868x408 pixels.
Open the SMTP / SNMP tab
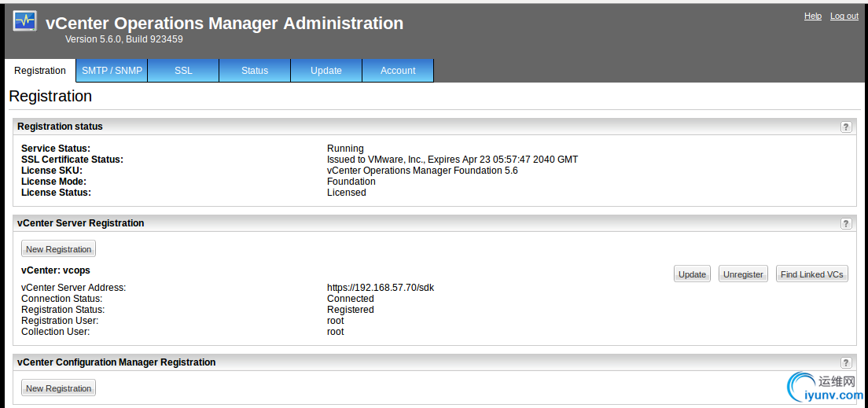click(x=112, y=71)
